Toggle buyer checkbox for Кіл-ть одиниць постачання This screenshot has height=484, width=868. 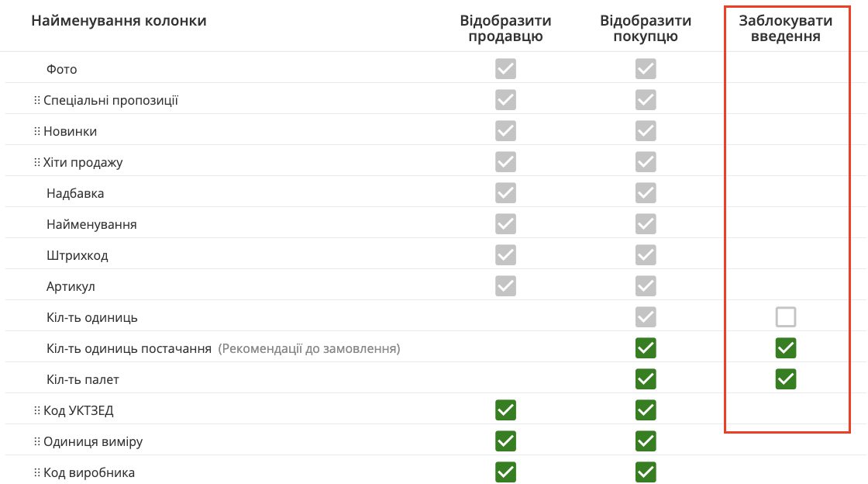[646, 348]
